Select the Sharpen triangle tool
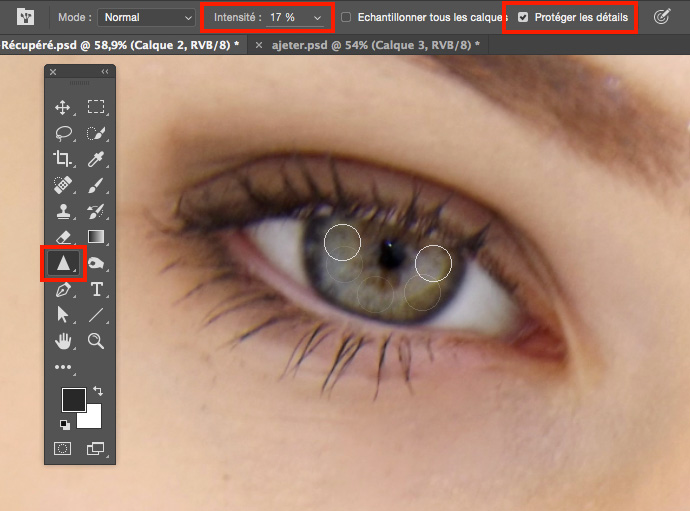 (x=62, y=264)
